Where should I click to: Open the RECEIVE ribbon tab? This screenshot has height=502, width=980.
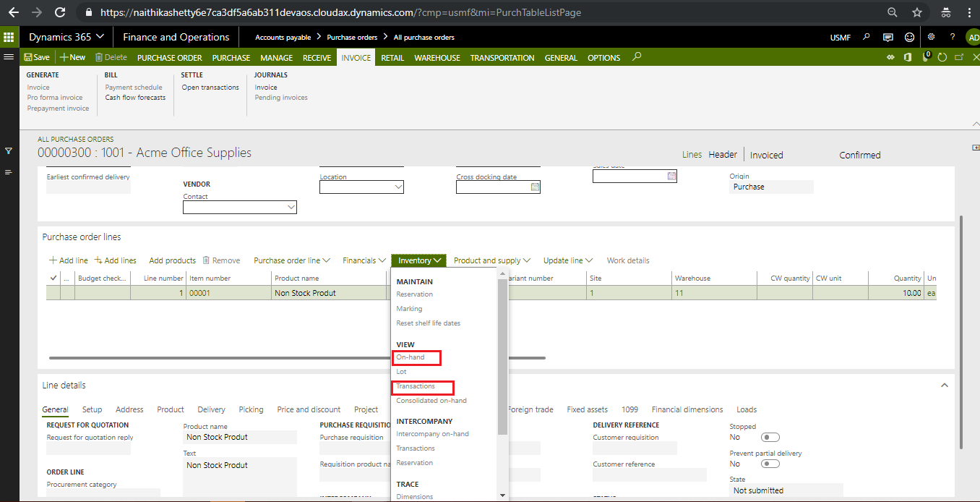tap(317, 58)
